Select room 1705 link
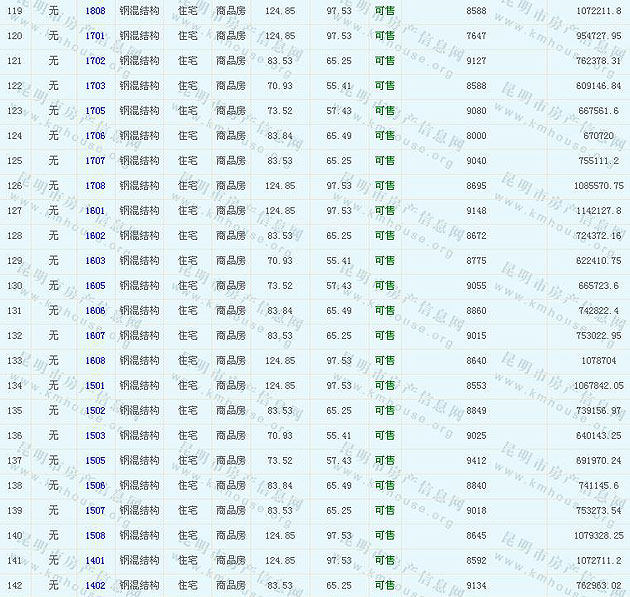This screenshot has width=630, height=597. click(95, 110)
